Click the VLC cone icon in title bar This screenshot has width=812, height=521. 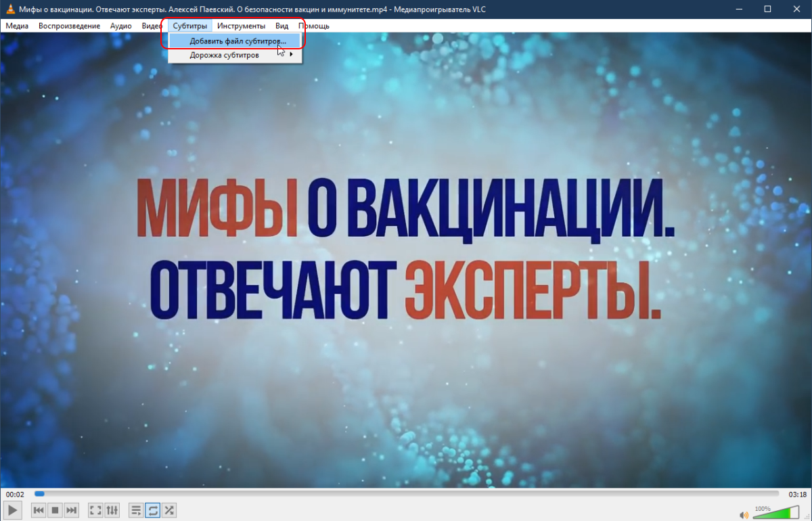click(x=10, y=9)
